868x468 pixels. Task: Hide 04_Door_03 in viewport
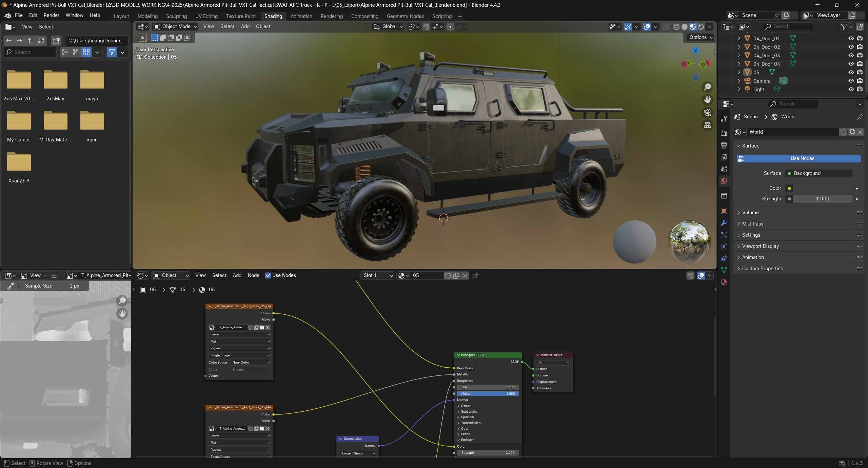point(851,55)
